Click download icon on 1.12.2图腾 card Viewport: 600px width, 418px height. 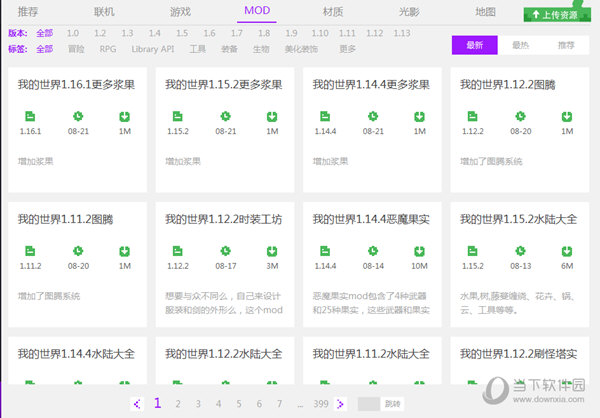click(x=567, y=117)
